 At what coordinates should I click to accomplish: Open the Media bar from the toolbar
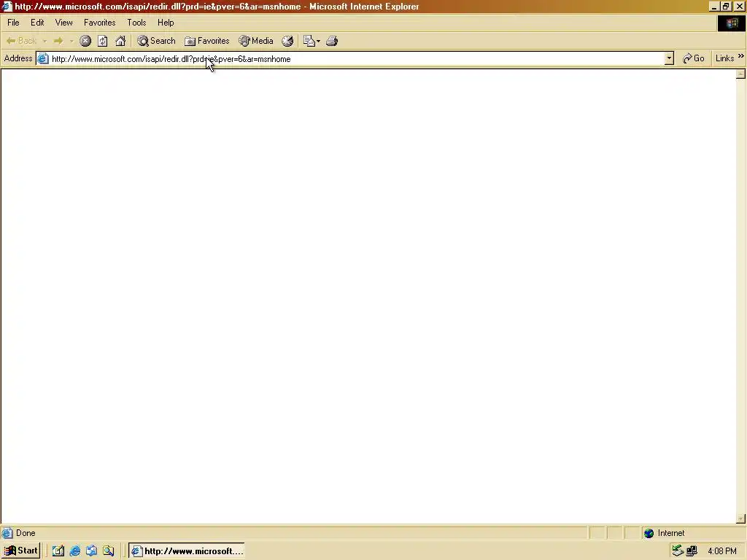(x=256, y=41)
